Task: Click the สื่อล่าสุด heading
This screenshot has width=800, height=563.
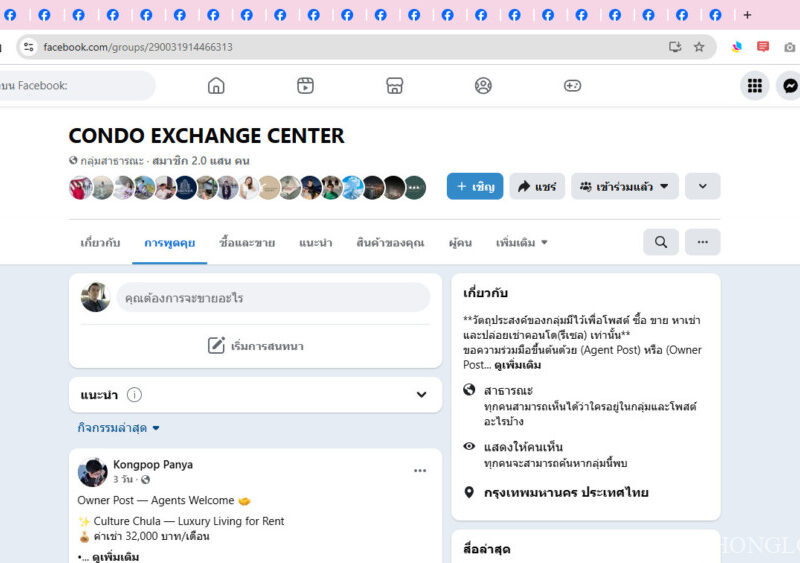Action: [487, 549]
